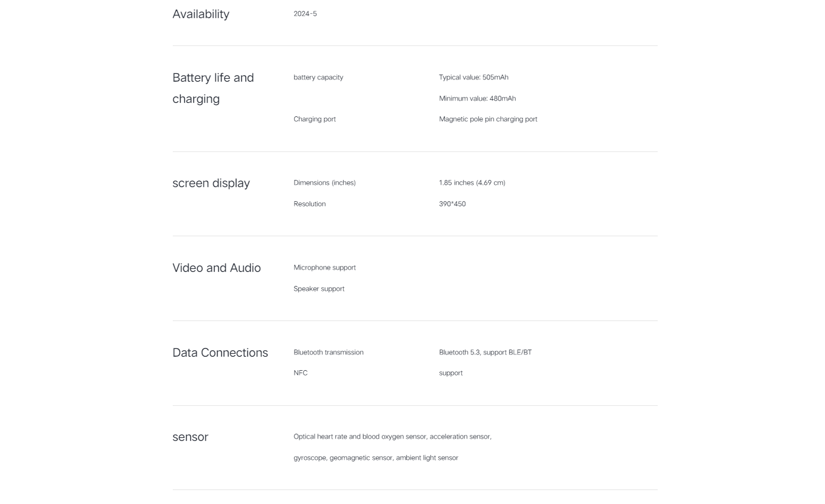Click the Charging port label

315,119
